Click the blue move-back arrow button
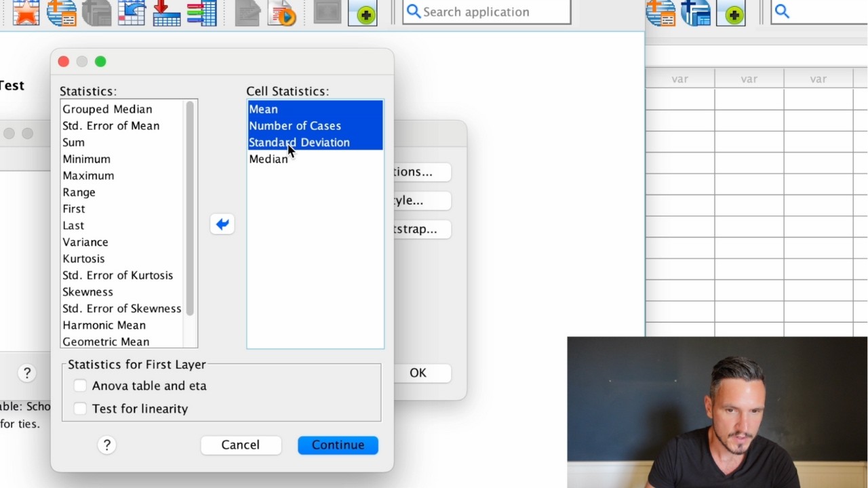 pos(222,224)
